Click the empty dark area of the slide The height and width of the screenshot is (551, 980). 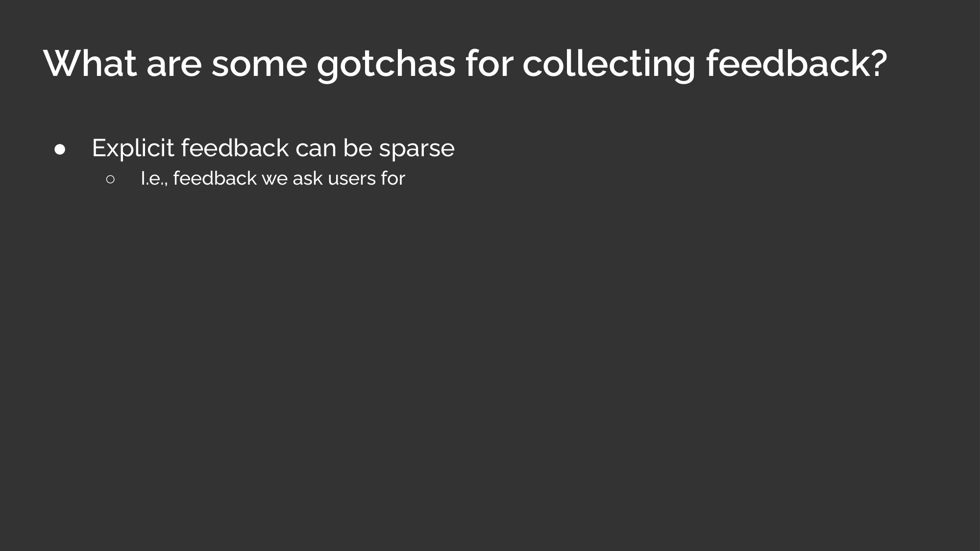tap(490, 367)
